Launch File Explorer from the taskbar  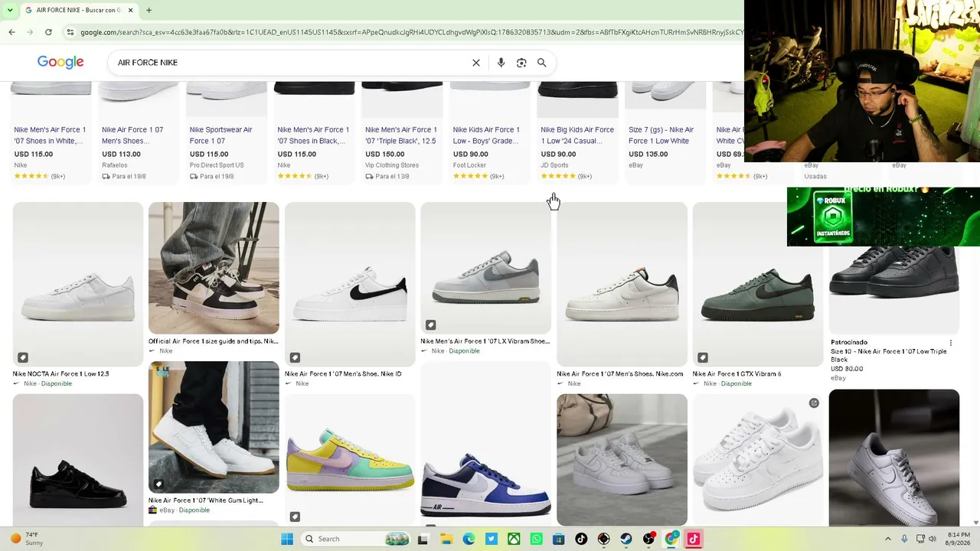pyautogui.click(x=446, y=539)
